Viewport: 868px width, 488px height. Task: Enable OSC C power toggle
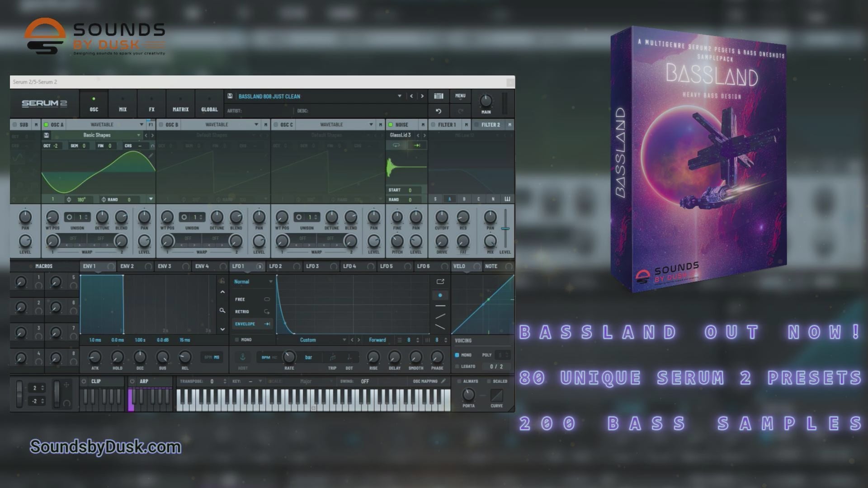276,125
